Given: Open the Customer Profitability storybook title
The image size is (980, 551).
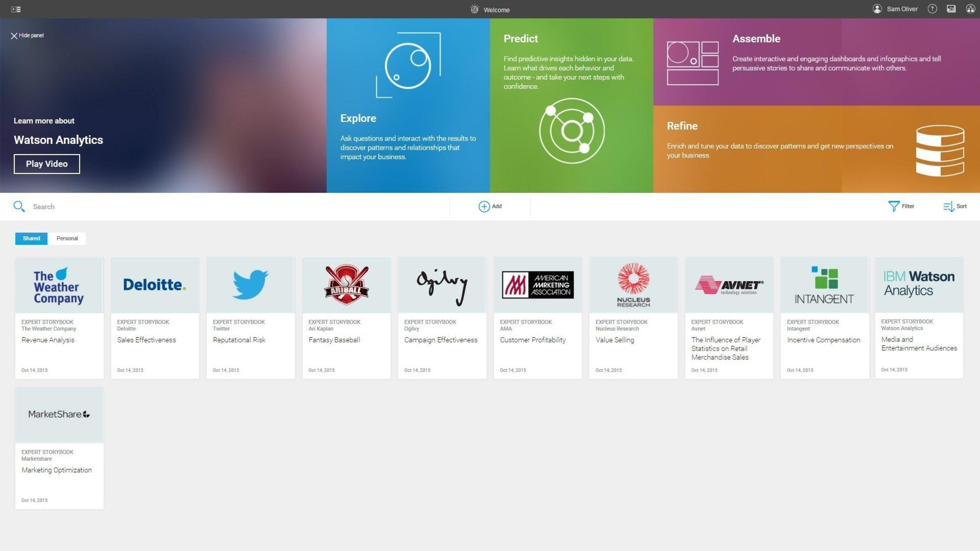Looking at the screenshot, I should pyautogui.click(x=533, y=340).
